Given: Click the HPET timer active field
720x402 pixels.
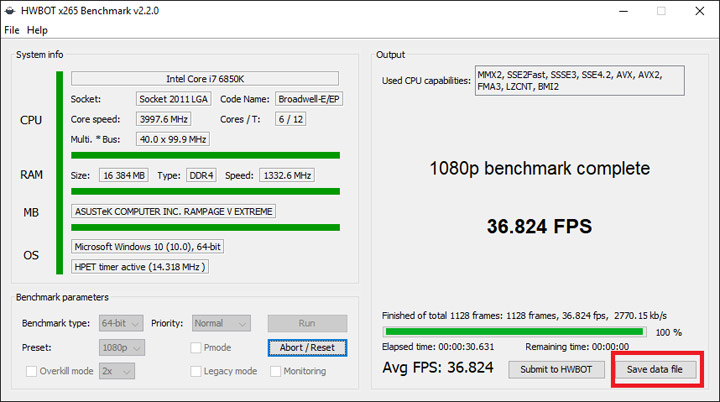Looking at the screenshot, I should 140,267.
